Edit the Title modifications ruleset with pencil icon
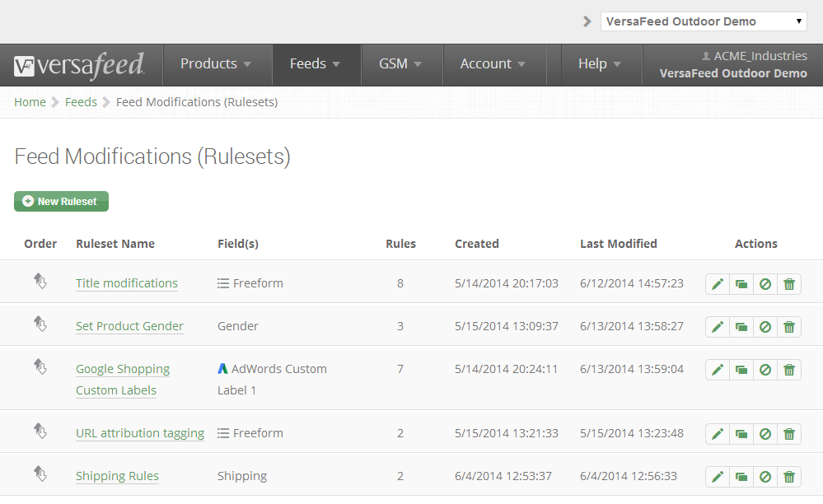The width and height of the screenshot is (823, 504). pyautogui.click(x=718, y=284)
